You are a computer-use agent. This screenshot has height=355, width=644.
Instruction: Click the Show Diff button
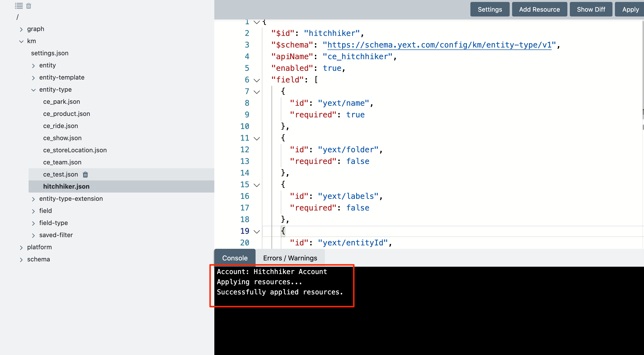point(590,9)
